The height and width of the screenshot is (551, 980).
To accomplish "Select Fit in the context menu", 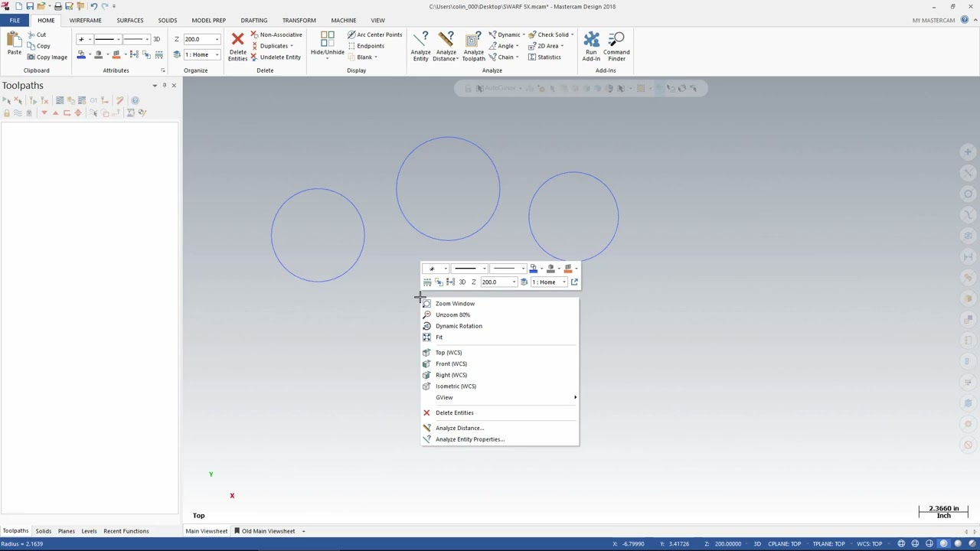I will 500,337.
